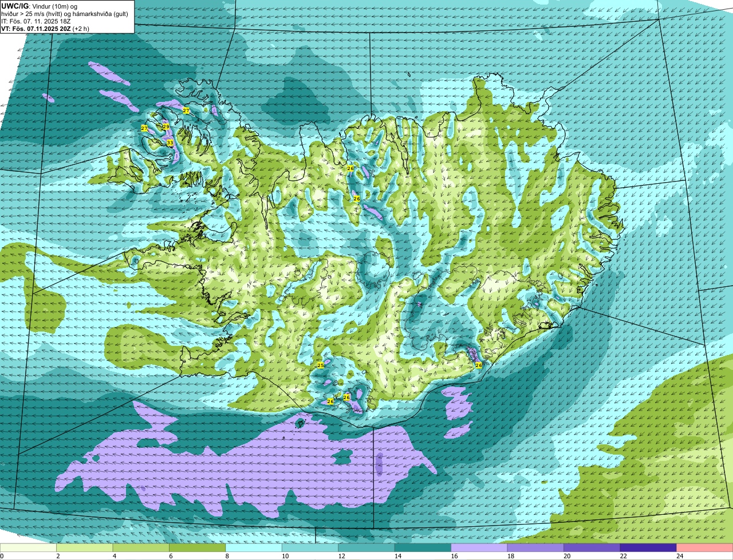The image size is (733, 560).
Task: Click the title text "UWC/IG: Vindur (10m) og"
Action: coord(40,6)
